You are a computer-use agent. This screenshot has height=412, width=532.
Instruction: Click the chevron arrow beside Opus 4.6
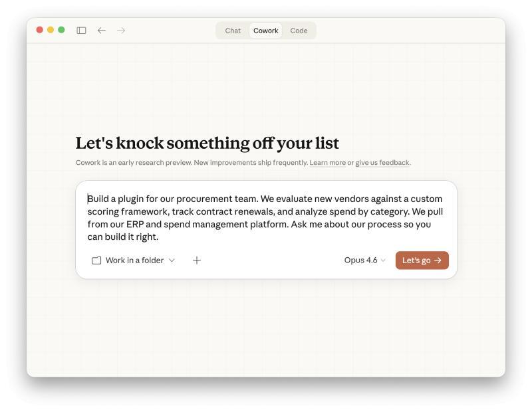383,260
